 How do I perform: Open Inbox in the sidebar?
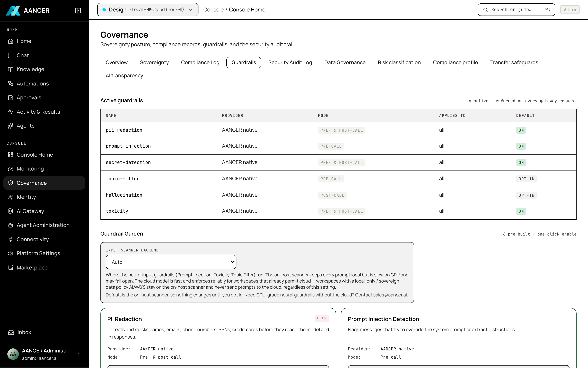[x=44, y=332]
